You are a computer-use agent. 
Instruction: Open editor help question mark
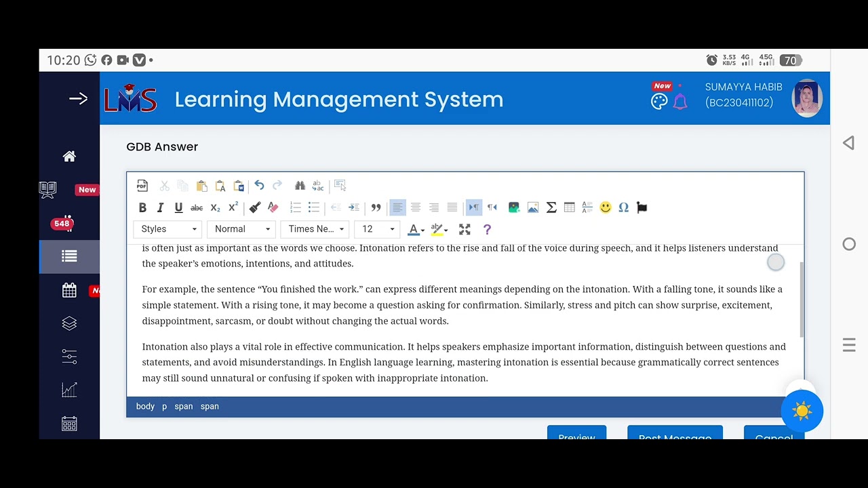pyautogui.click(x=487, y=230)
